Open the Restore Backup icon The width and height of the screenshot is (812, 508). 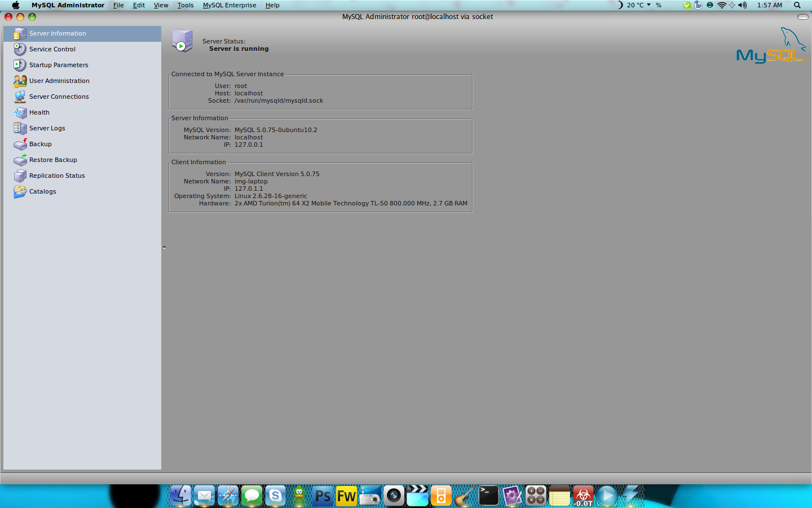[x=20, y=160]
